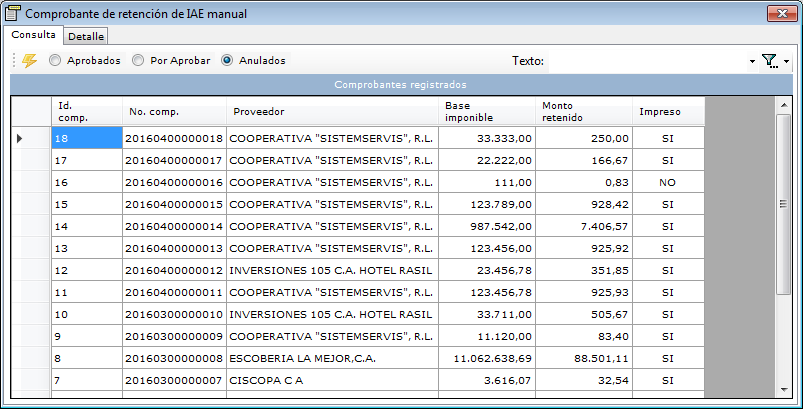This screenshot has width=803, height=409.
Task: Click base imponible 987.542,00
Action: (x=487, y=226)
